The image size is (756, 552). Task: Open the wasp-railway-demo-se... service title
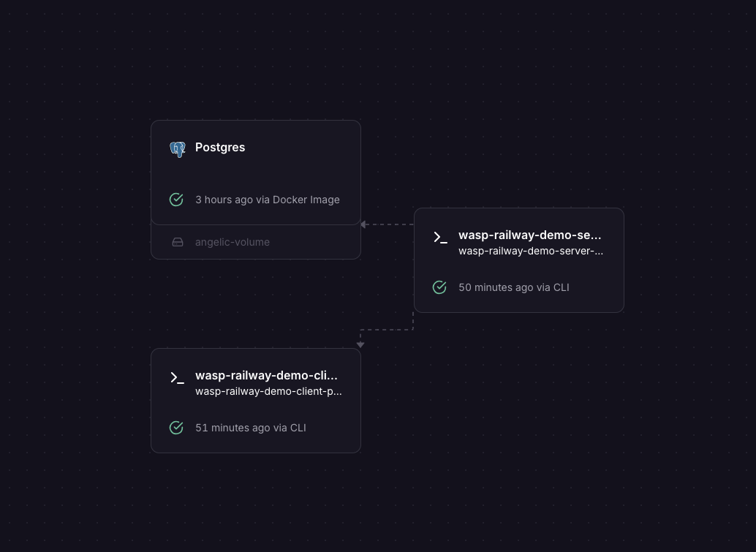529,235
